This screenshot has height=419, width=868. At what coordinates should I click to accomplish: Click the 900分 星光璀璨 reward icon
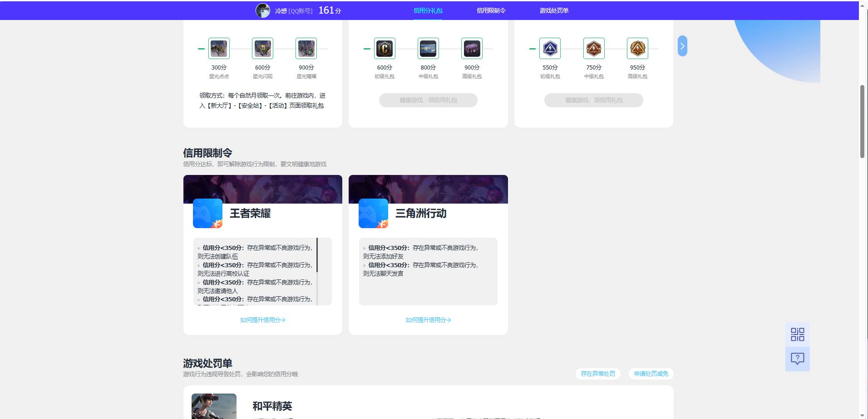click(x=306, y=49)
